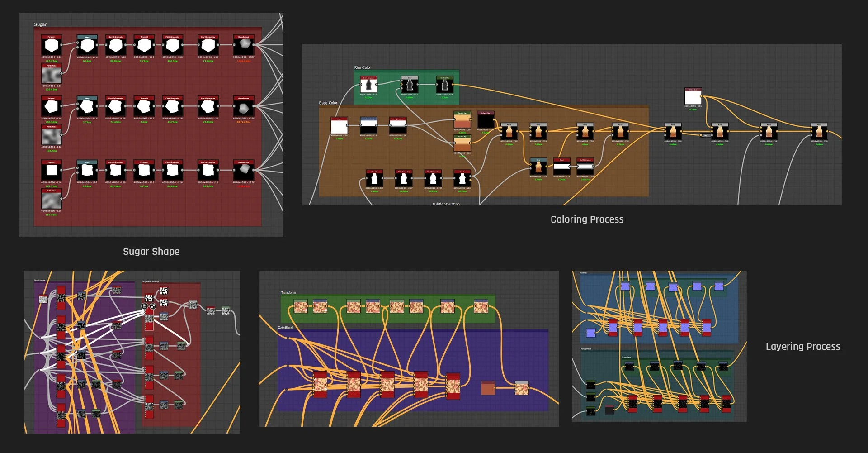
Task: Select the Invert Grayscale node in Rim Color
Action: 368,85
